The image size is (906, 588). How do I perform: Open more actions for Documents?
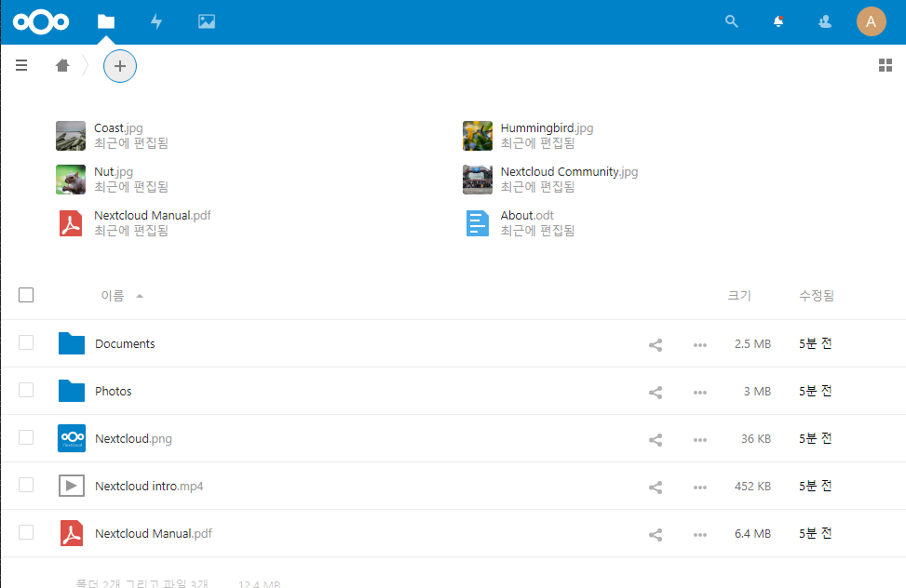click(x=699, y=345)
